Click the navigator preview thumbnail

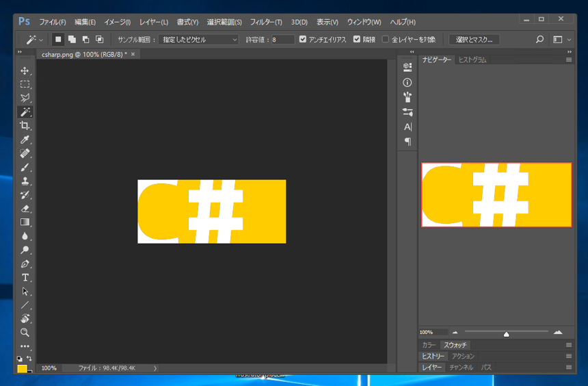coord(496,195)
